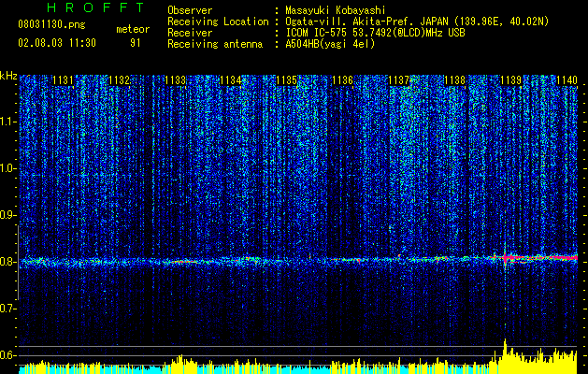The height and width of the screenshot is (374, 588).
Task: Click the 1135 time marker
Action: [287, 80]
